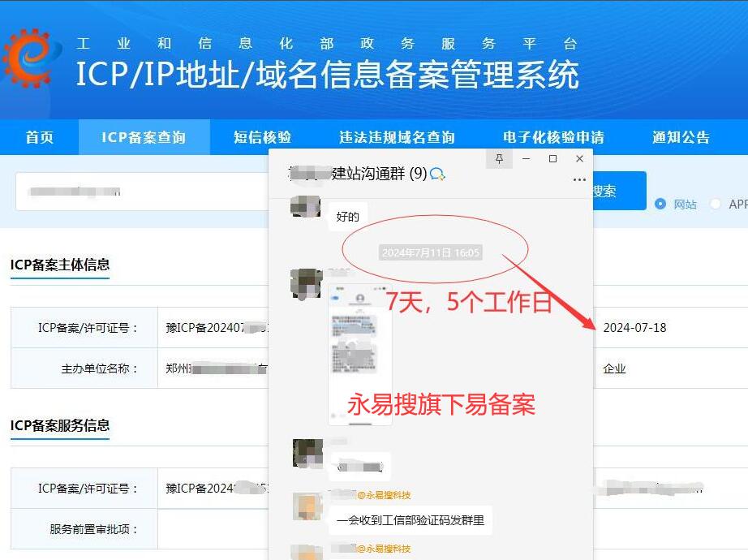This screenshot has height=560, width=748.
Task: Close the group chat window
Action: pos(579,159)
